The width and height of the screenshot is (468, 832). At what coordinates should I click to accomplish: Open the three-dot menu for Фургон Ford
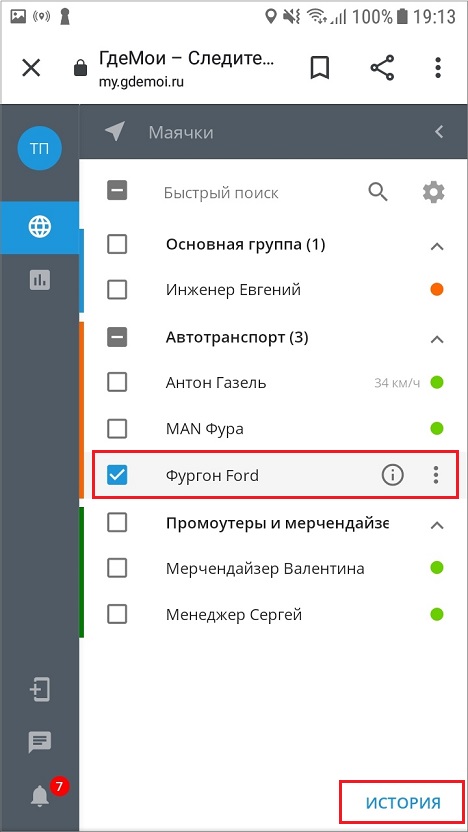click(x=436, y=475)
